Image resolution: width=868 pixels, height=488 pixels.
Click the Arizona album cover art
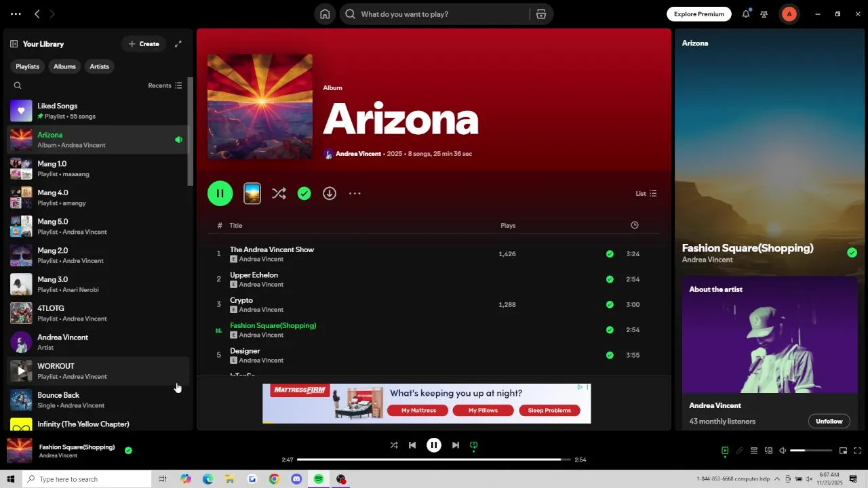(x=260, y=106)
